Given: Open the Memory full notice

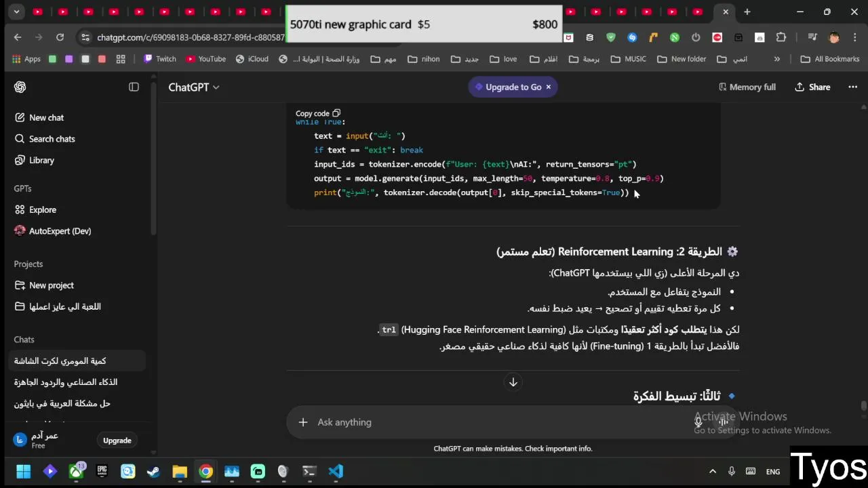Looking at the screenshot, I should tap(747, 87).
